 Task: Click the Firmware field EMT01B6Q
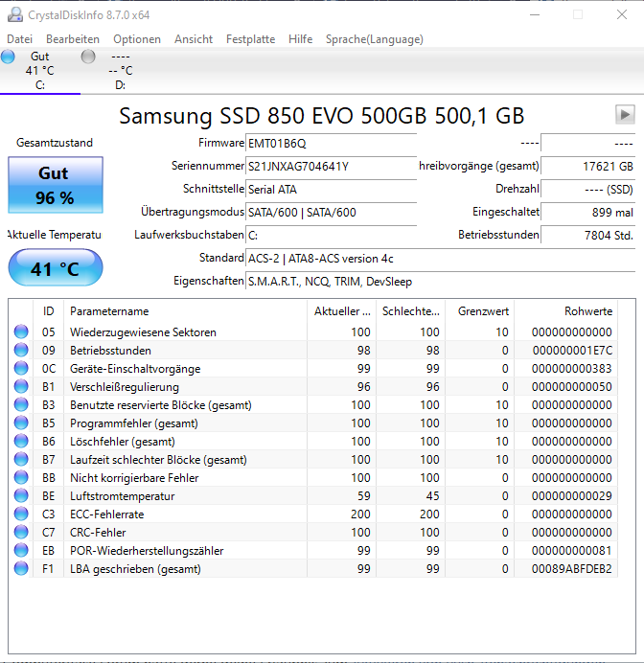click(331, 144)
